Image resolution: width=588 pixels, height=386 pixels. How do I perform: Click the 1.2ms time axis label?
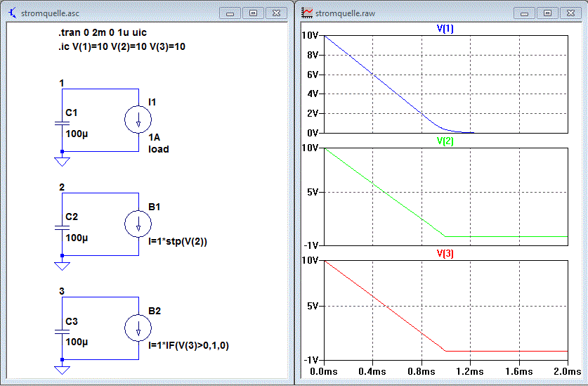tap(470, 371)
